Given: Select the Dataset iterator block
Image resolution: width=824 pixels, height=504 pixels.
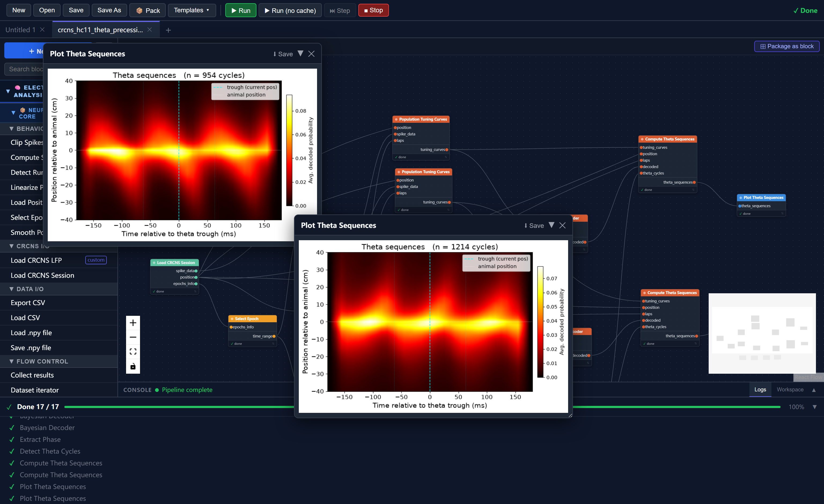Looking at the screenshot, I should click(58, 390).
